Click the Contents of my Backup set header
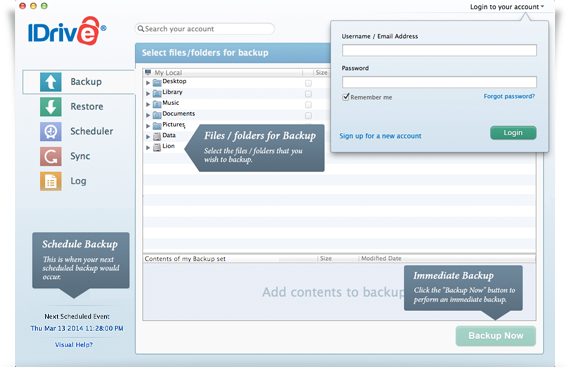 click(185, 259)
